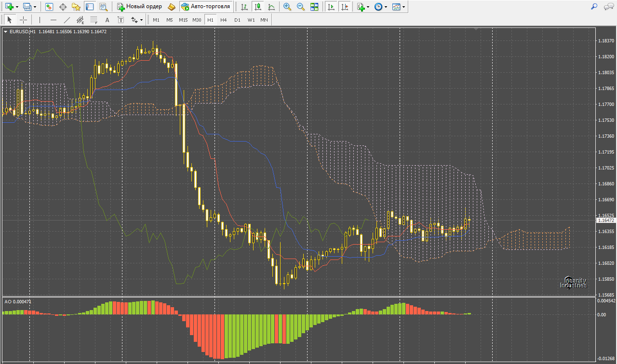
Task: Toggle the chart auto scroll button
Action: (x=331, y=7)
